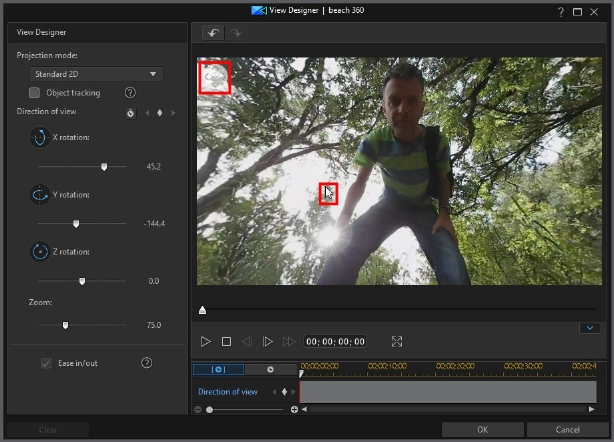Open help for Object tracking
The height and width of the screenshot is (442, 614).
point(130,93)
